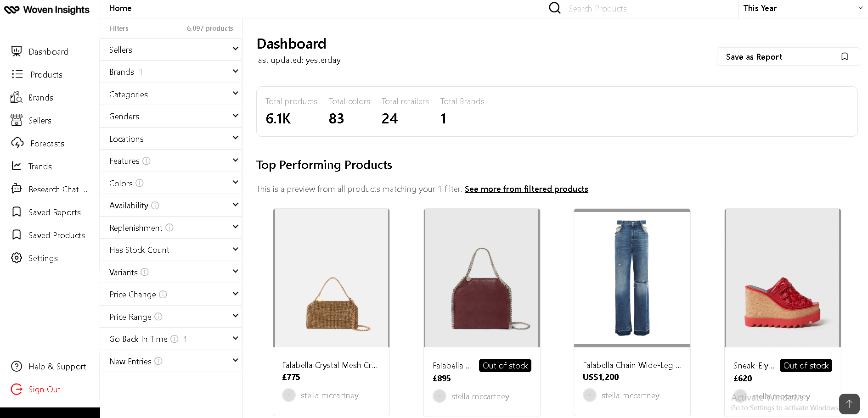Screen dimensions: 868x418
Task: Expand the Categories filter chevron
Action: [x=235, y=94]
